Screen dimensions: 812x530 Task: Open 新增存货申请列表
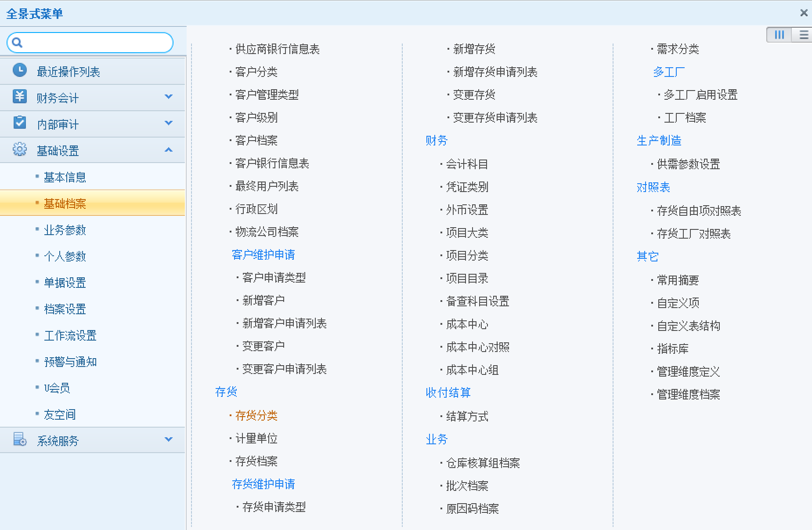pyautogui.click(x=495, y=72)
